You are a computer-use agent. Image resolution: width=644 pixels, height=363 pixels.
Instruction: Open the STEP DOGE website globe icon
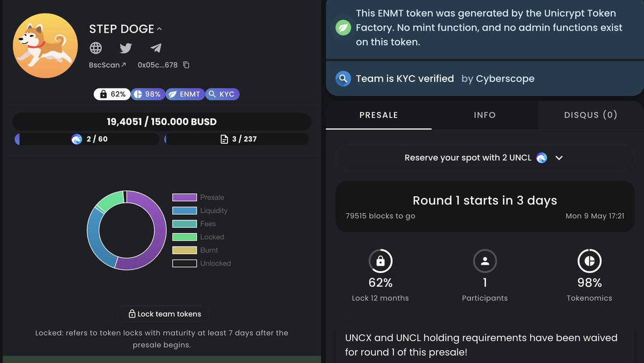click(x=96, y=48)
